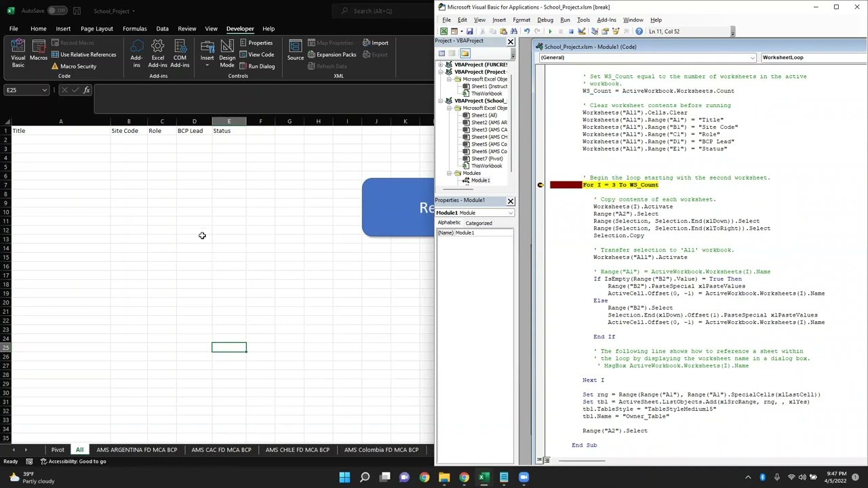Click the VBA Help question mark icon
This screenshot has width=868, height=488.
(639, 31)
